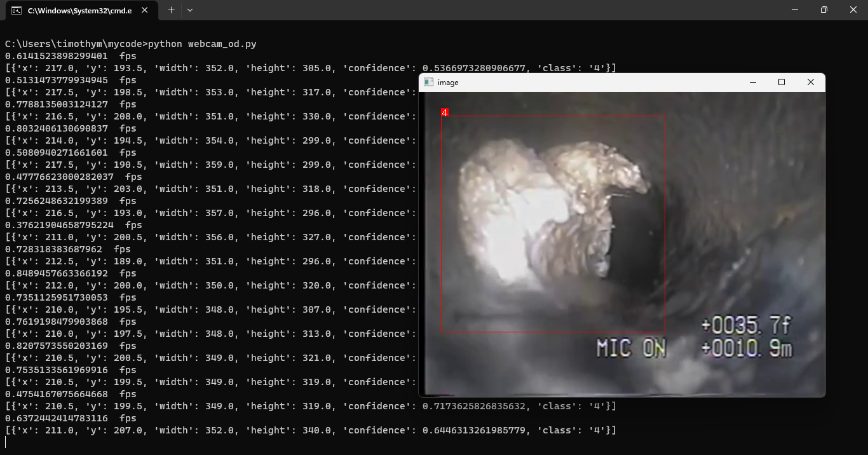Close the terminal window

[x=853, y=10]
